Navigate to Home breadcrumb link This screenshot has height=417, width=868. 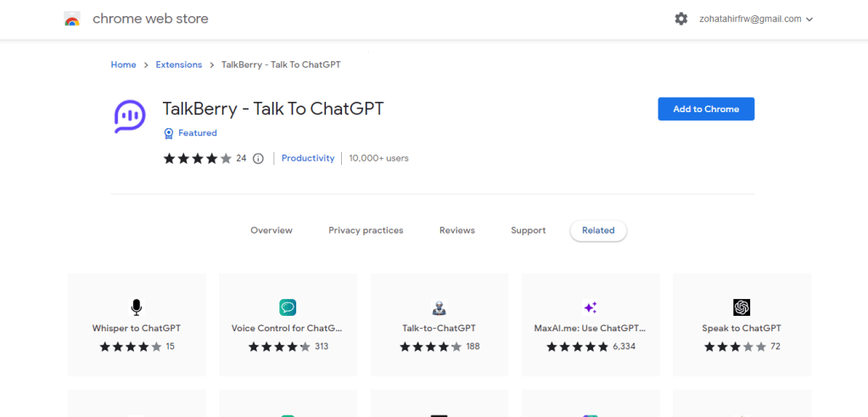(123, 65)
